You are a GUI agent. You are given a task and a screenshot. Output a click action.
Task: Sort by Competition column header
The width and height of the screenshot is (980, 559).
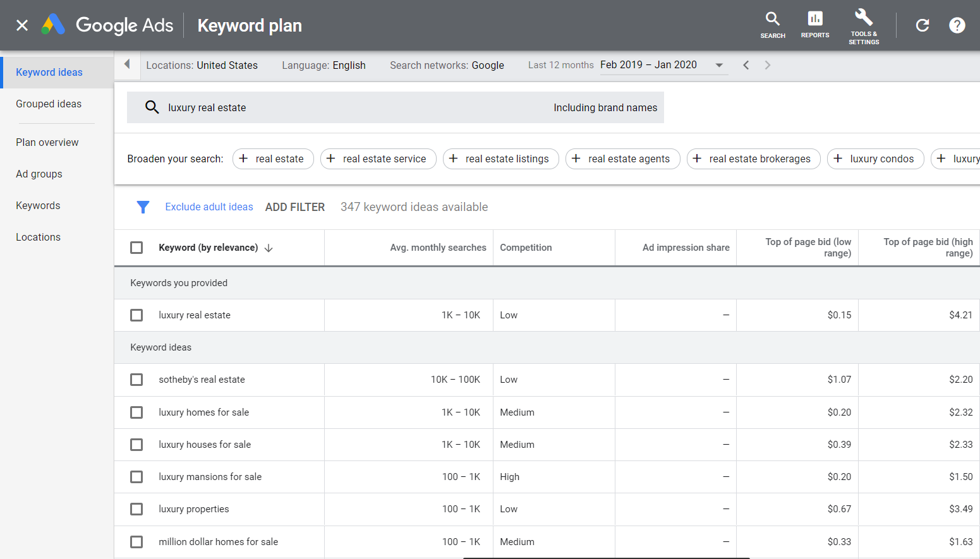coord(526,248)
